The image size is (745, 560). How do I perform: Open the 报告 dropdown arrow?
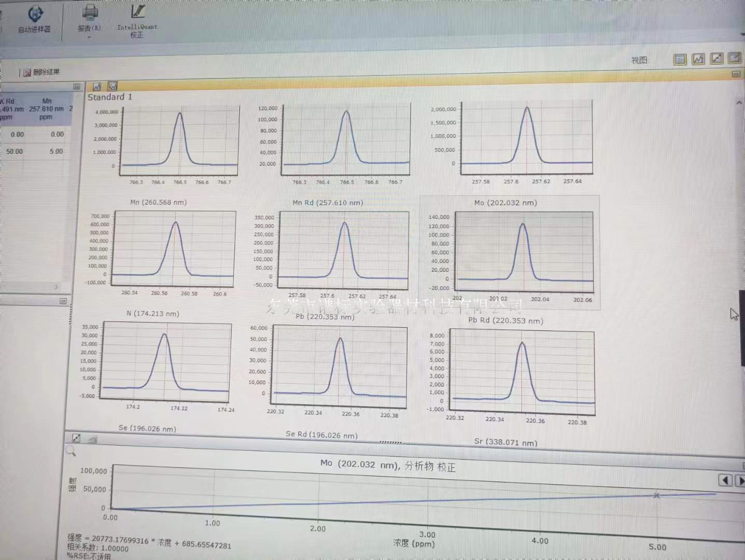point(89,37)
